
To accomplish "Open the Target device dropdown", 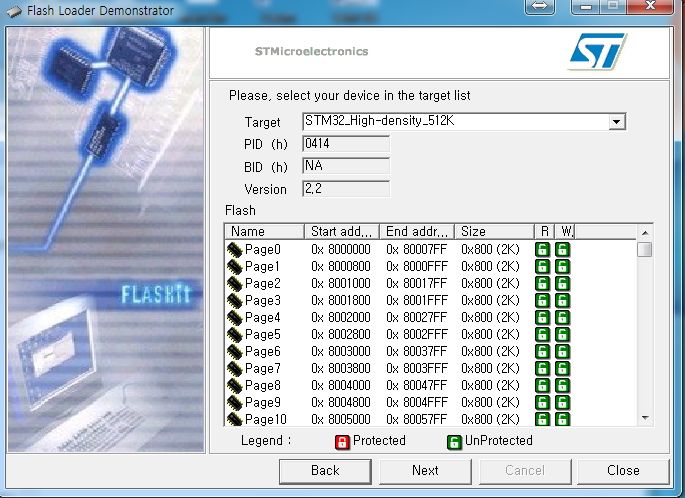I will tap(616, 121).
